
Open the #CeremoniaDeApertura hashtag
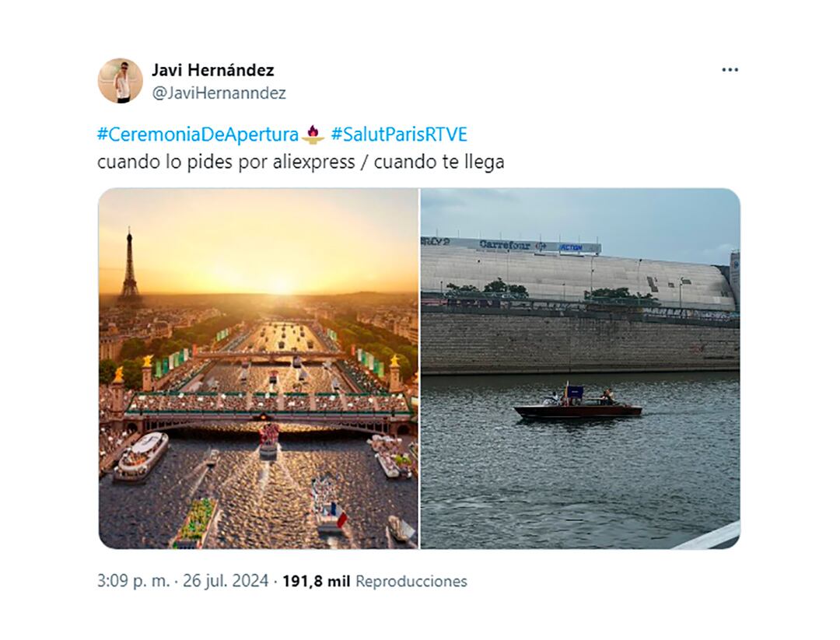[x=198, y=135]
